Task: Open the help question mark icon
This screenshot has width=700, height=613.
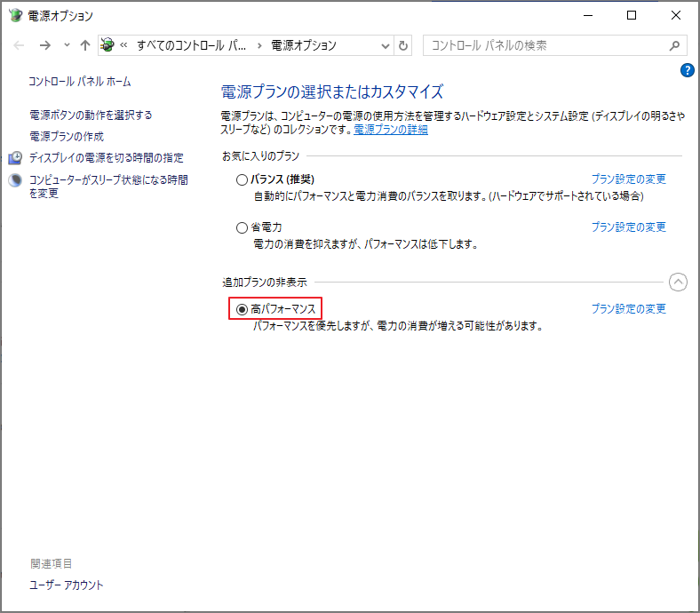Action: 687,70
